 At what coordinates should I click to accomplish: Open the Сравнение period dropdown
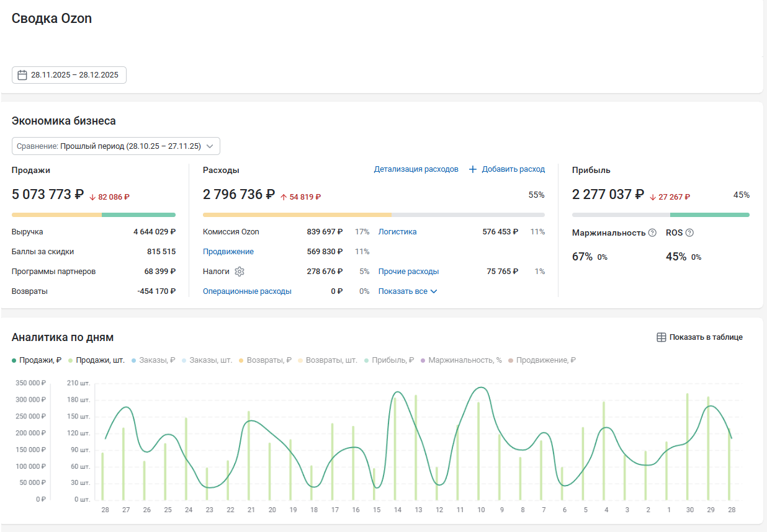(x=116, y=146)
